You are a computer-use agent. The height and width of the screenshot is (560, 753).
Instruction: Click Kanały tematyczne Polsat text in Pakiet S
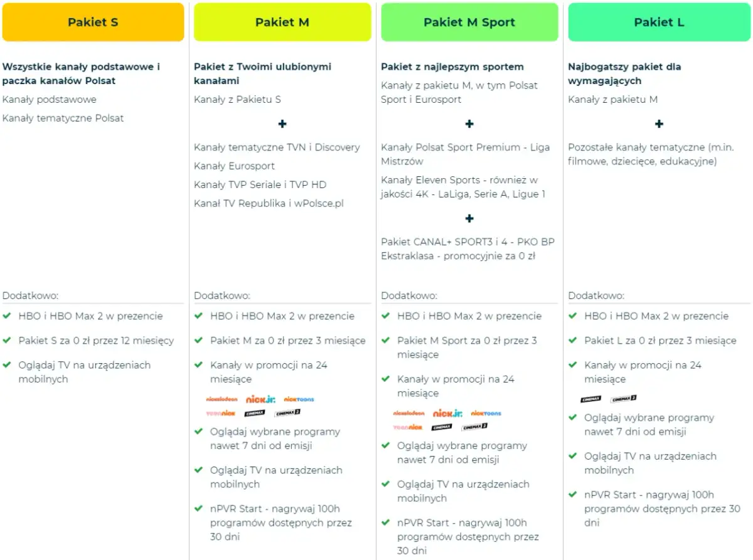(63, 118)
